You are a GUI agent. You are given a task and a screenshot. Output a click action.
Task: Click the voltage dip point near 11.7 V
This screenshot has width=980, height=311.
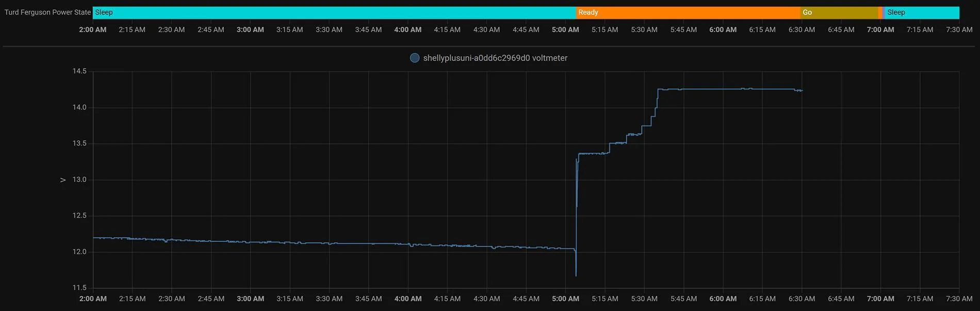[576, 275]
